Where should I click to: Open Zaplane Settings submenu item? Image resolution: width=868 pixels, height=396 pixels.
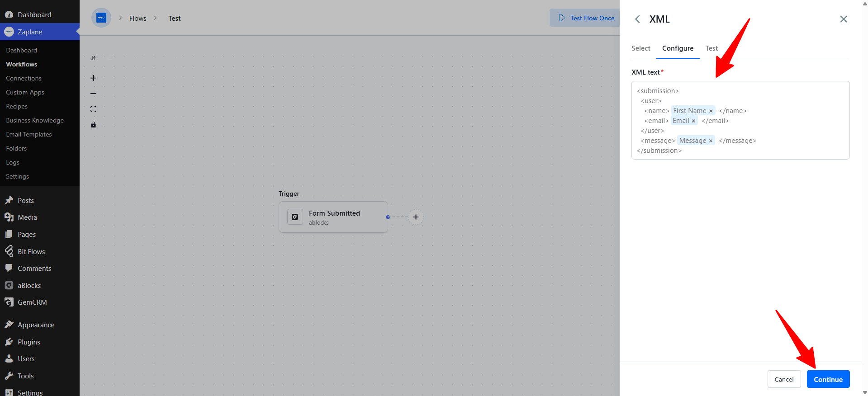point(18,176)
